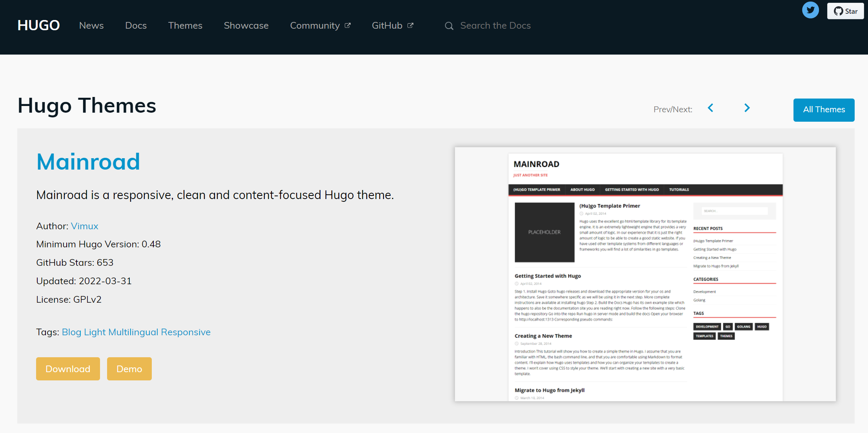Open the Docs menu item

tap(136, 26)
